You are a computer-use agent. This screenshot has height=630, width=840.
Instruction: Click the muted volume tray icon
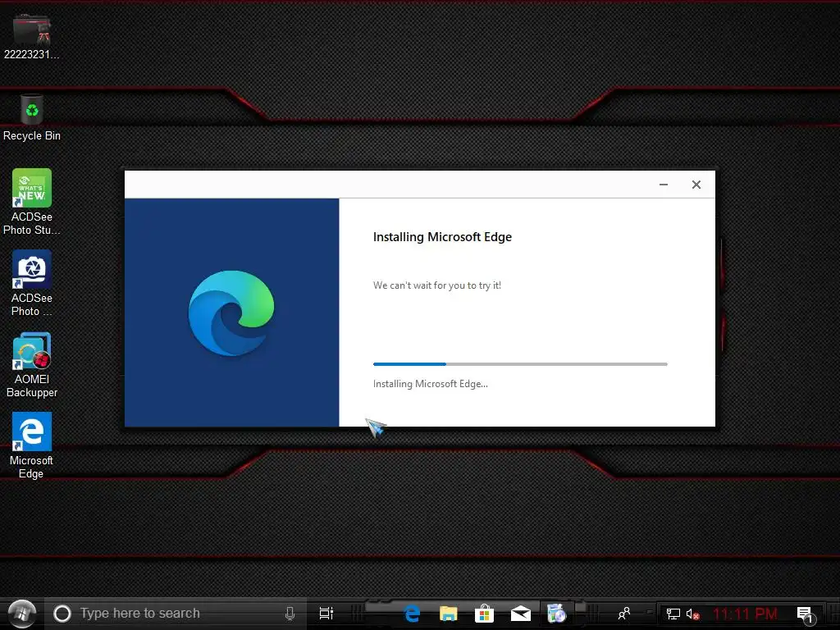692,614
